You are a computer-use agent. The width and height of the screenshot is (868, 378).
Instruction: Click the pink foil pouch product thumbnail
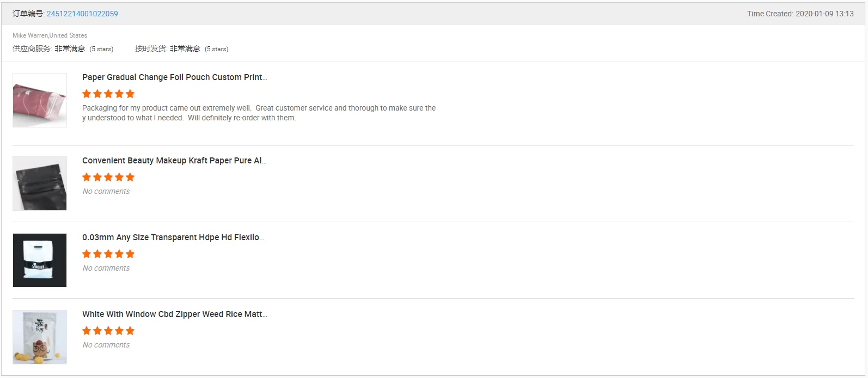click(x=40, y=100)
